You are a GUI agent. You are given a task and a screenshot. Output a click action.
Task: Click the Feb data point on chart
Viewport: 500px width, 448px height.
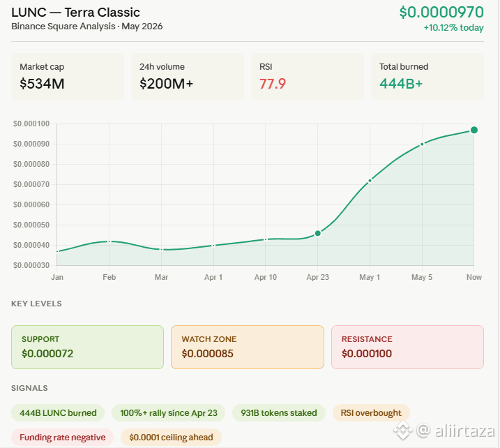coord(109,241)
